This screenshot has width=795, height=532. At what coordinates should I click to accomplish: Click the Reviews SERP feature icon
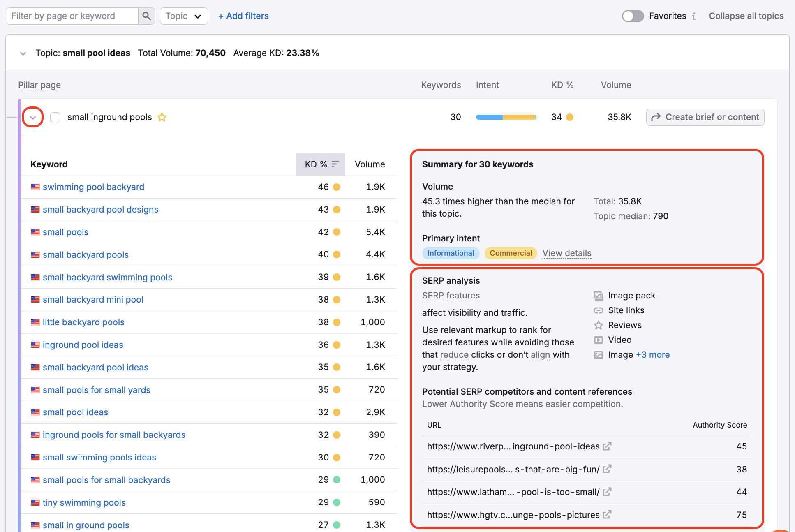(x=599, y=325)
